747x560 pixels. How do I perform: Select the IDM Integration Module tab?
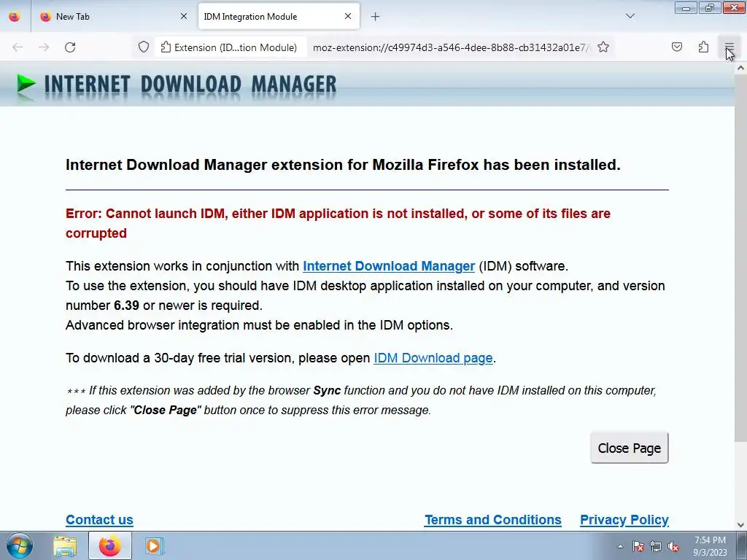click(x=279, y=16)
